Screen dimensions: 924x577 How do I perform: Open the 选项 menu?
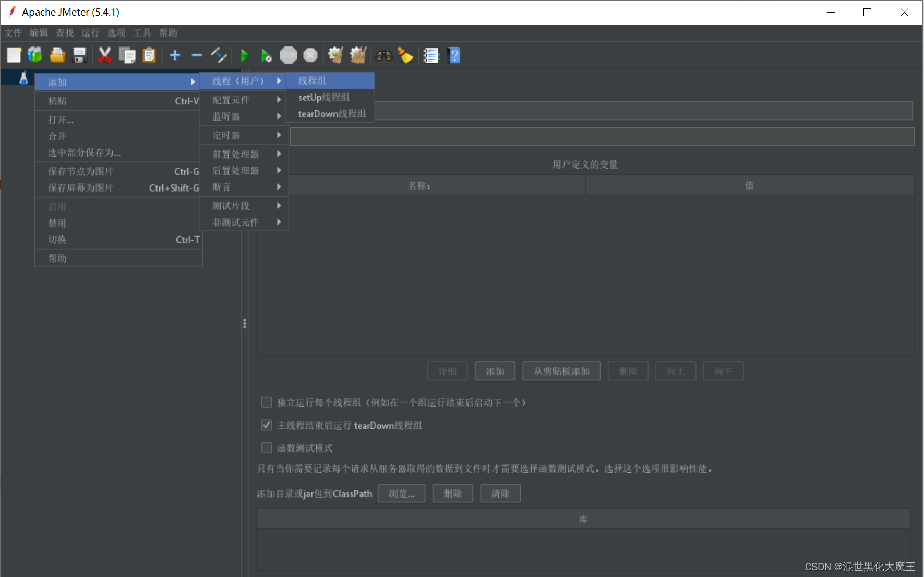pos(116,33)
